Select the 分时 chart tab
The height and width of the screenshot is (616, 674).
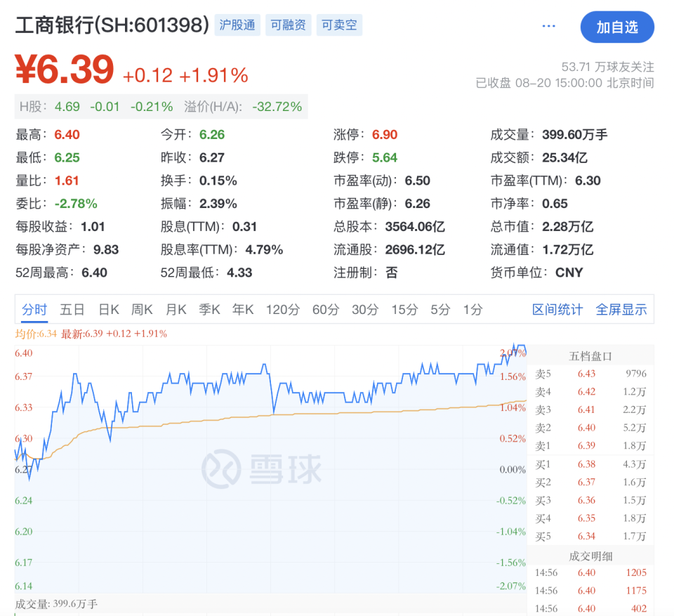point(34,309)
